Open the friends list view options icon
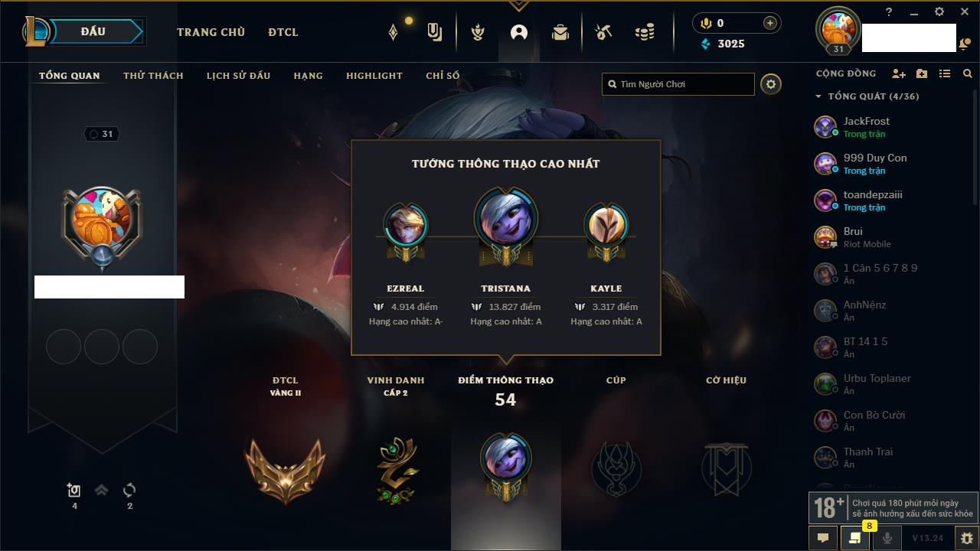 945,73
